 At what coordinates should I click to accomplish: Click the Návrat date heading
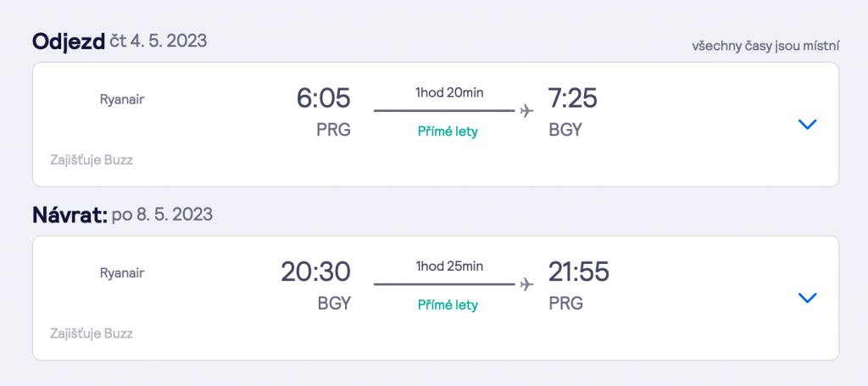click(x=122, y=215)
